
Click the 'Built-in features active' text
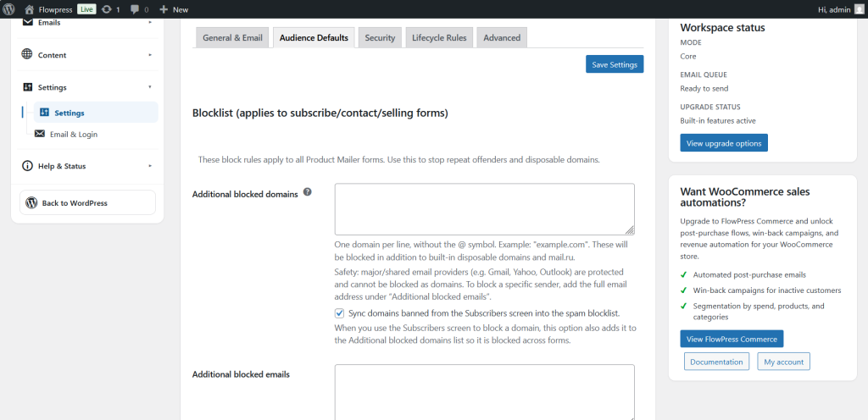717,120
